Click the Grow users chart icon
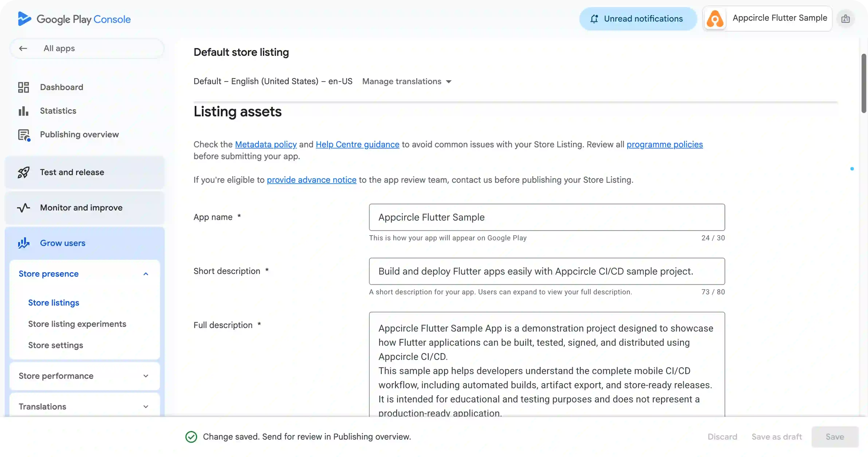The height and width of the screenshot is (457, 868). pos(24,243)
